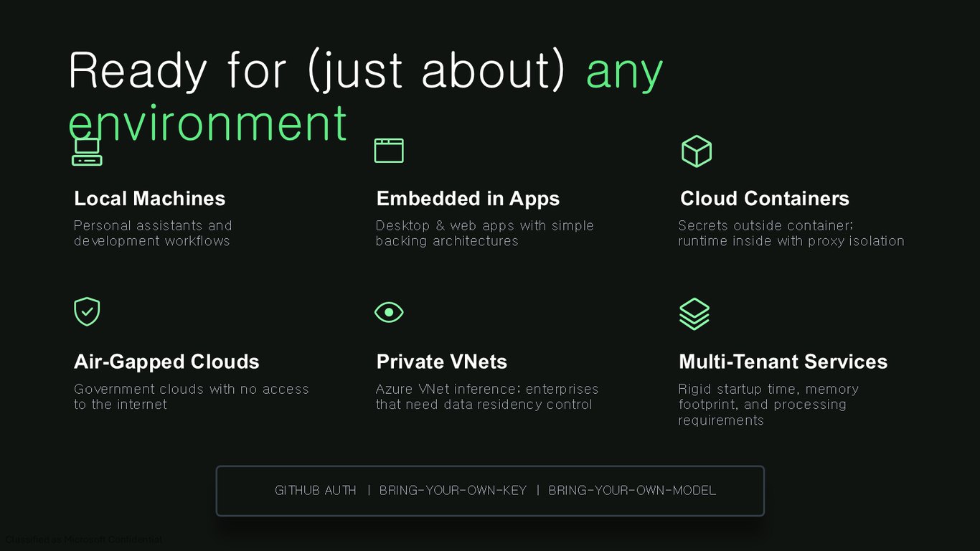Click GITHUB AUTH in the bottom bar

316,491
